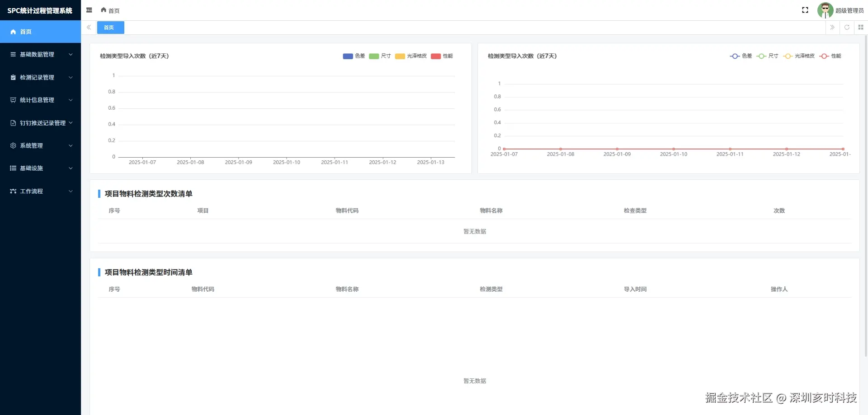Click the 次数 column header
This screenshot has width=868, height=415.
click(x=779, y=211)
